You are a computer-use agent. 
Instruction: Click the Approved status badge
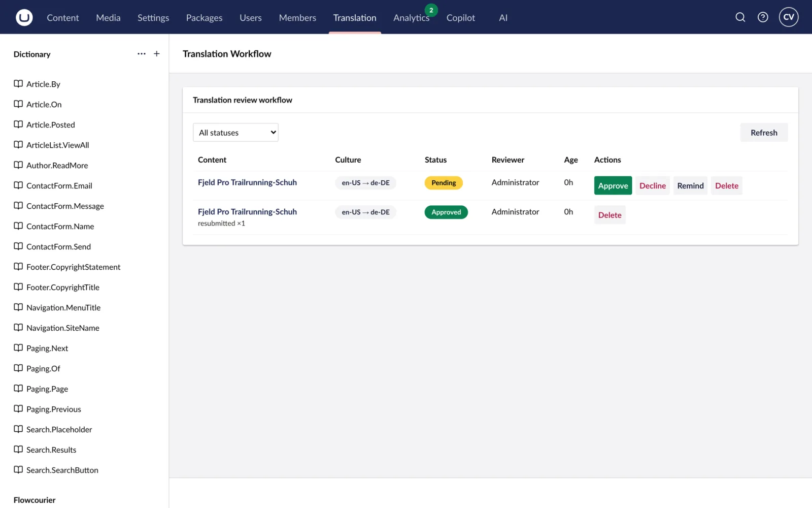coord(446,212)
